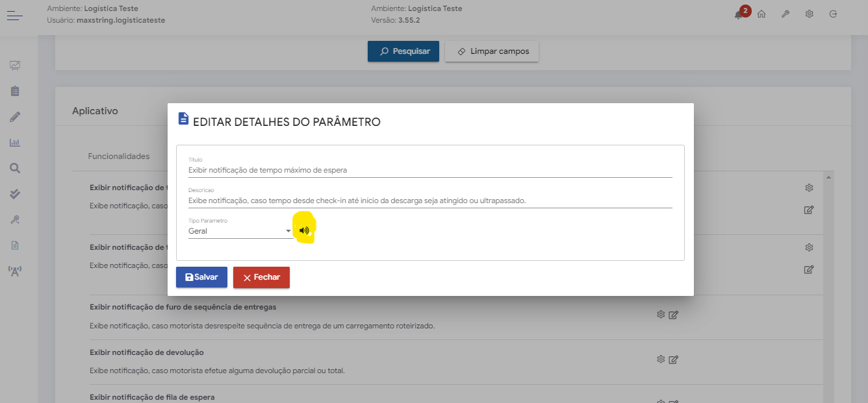Click the antenna signal icon in sidebar
This screenshot has width=868, height=403.
pyautogui.click(x=15, y=271)
